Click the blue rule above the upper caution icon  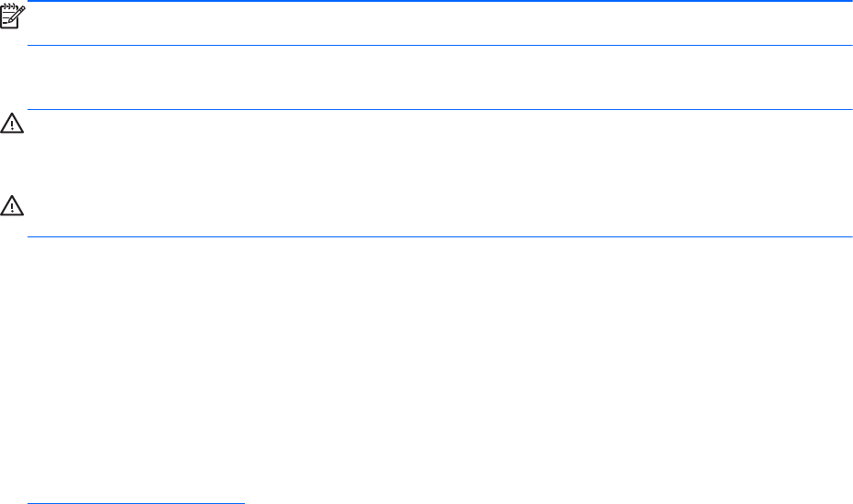coord(438,110)
